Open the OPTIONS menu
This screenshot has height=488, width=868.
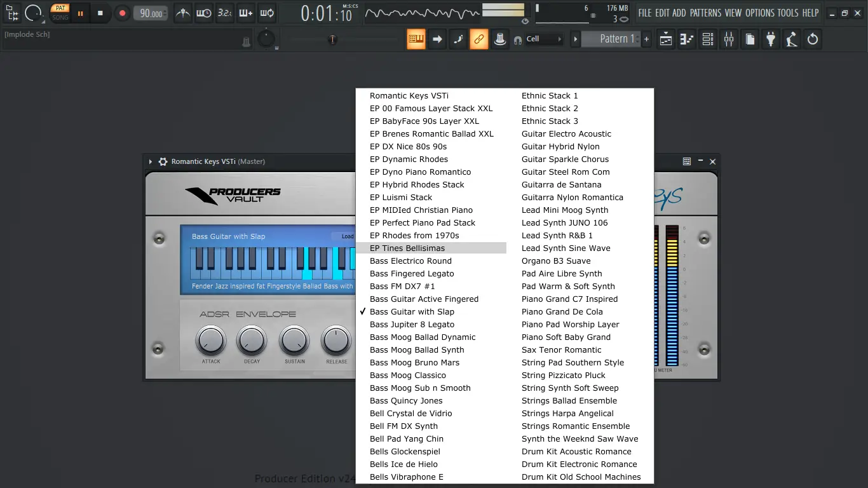click(760, 13)
